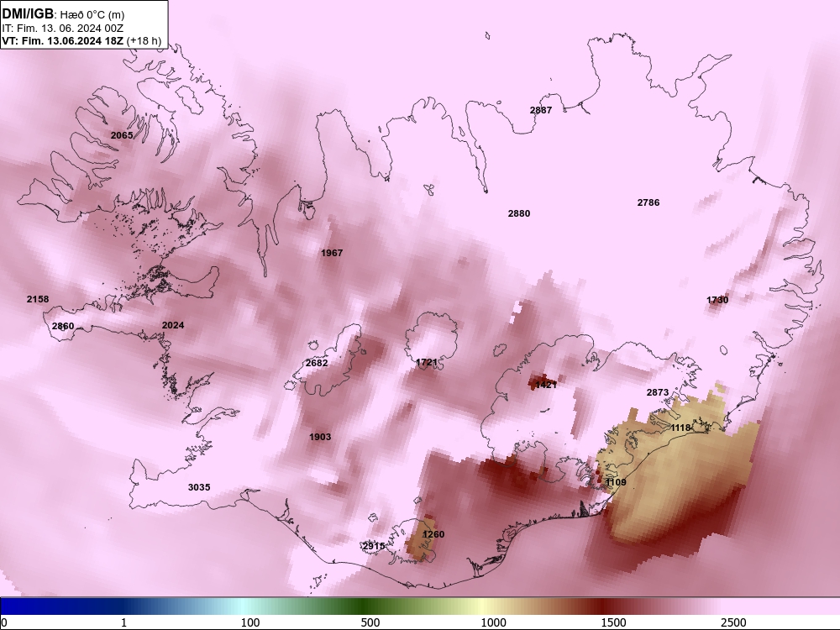Select the 3035 label on Reykjanes

coord(199,487)
